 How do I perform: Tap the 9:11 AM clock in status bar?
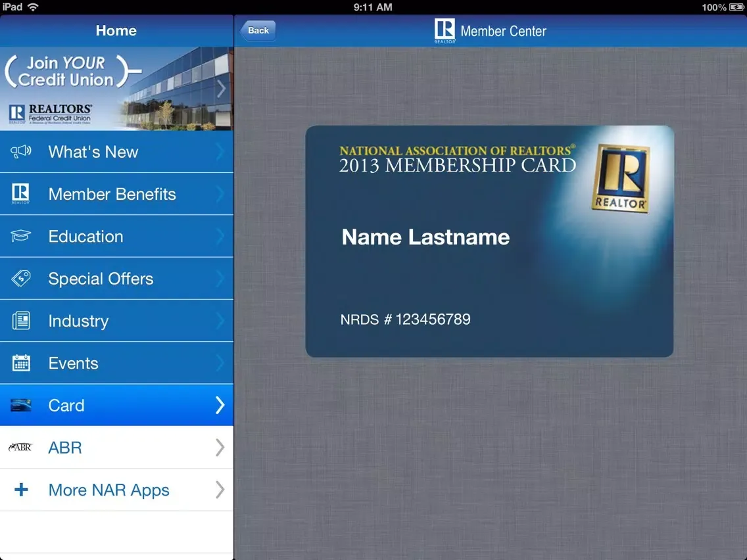pyautogui.click(x=373, y=7)
